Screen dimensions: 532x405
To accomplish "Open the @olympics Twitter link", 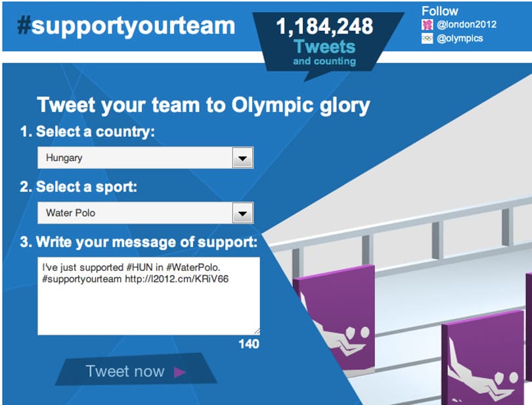I will pyautogui.click(x=460, y=38).
